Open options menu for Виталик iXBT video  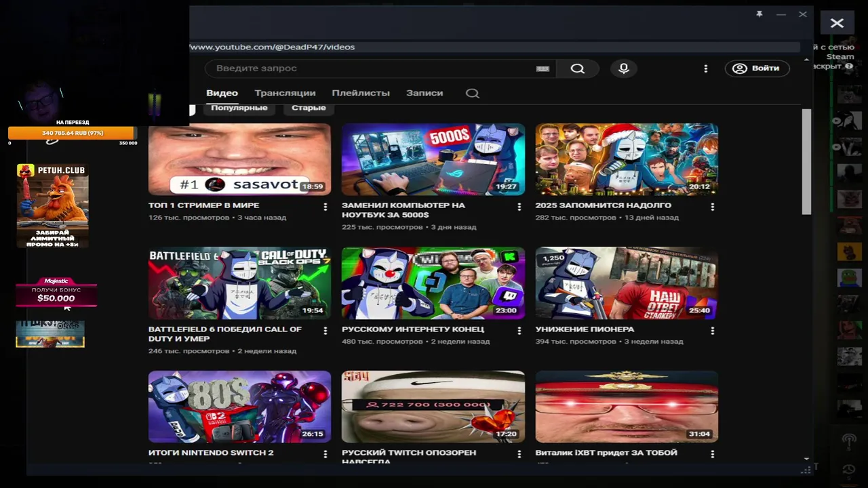pyautogui.click(x=712, y=454)
